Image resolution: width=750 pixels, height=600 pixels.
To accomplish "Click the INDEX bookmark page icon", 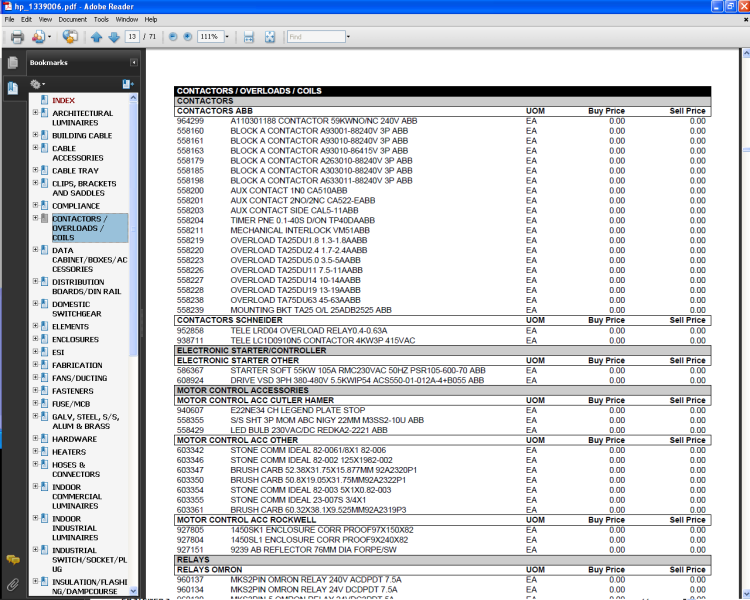I will (44, 100).
